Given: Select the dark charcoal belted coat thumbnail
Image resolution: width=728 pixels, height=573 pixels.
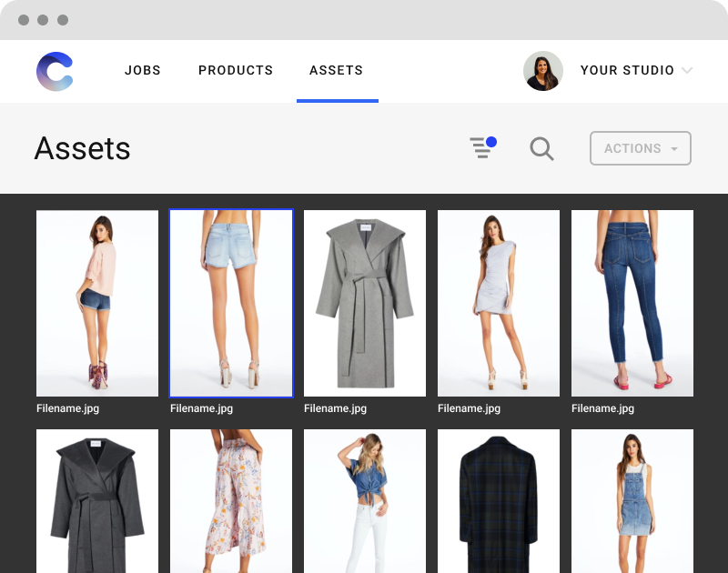Looking at the screenshot, I should click(97, 501).
